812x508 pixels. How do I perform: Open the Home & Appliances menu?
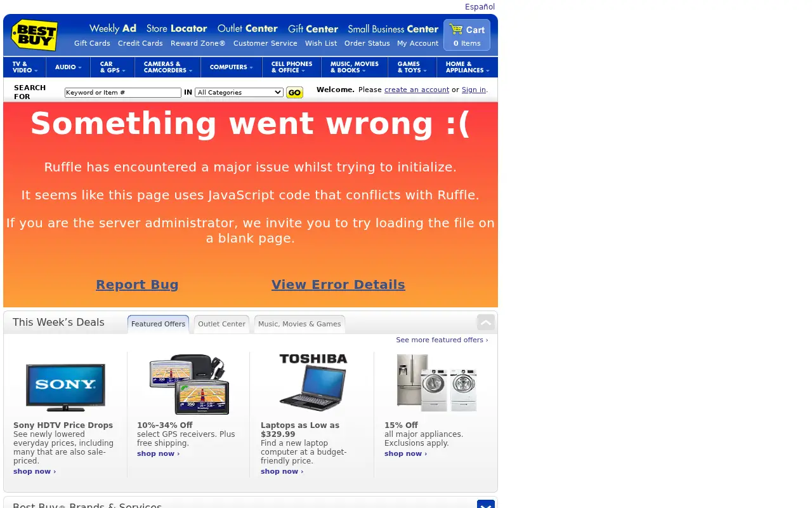coord(467,67)
